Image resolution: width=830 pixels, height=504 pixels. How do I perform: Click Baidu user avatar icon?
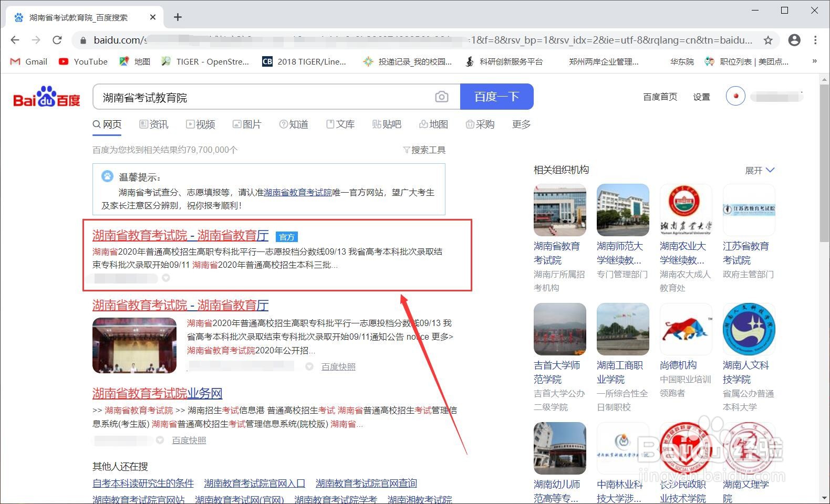(x=735, y=96)
